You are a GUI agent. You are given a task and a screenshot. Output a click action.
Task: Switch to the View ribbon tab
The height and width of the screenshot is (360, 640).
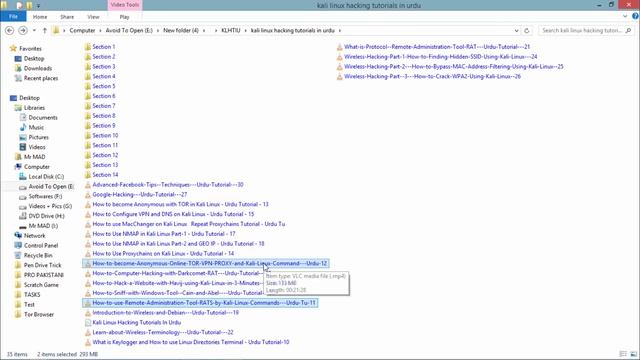coord(93,17)
